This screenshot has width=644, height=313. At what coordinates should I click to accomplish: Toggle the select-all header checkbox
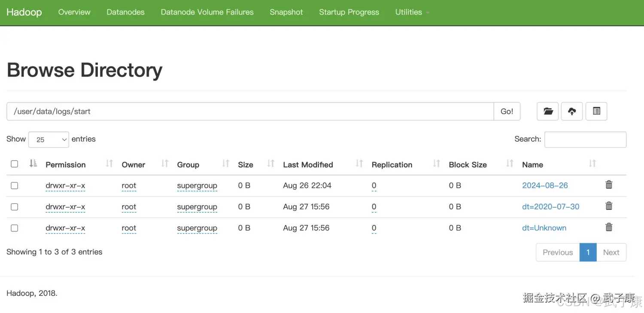[x=15, y=164]
